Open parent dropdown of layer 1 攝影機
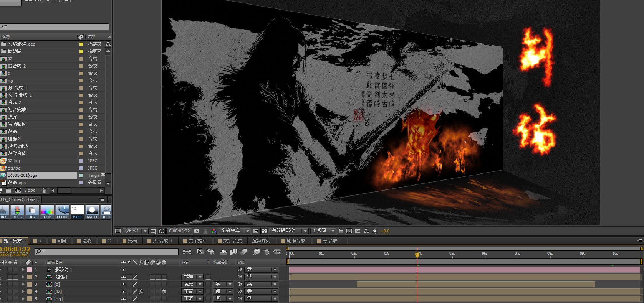Screen dimensions: 644x303 [262, 270]
